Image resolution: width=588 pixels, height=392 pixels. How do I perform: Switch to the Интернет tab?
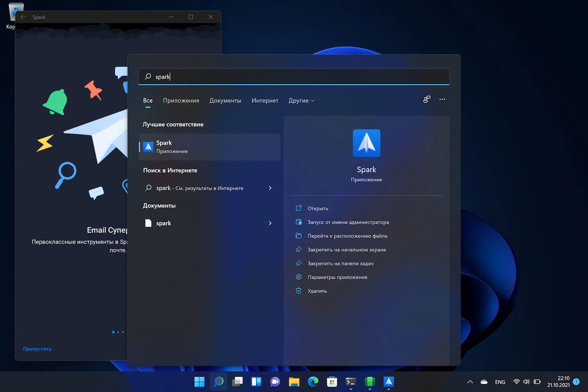pos(265,101)
